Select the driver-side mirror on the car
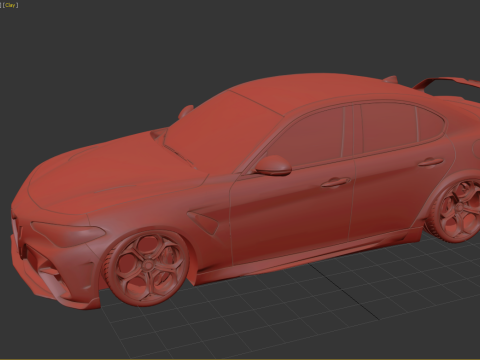 [x=273, y=165]
